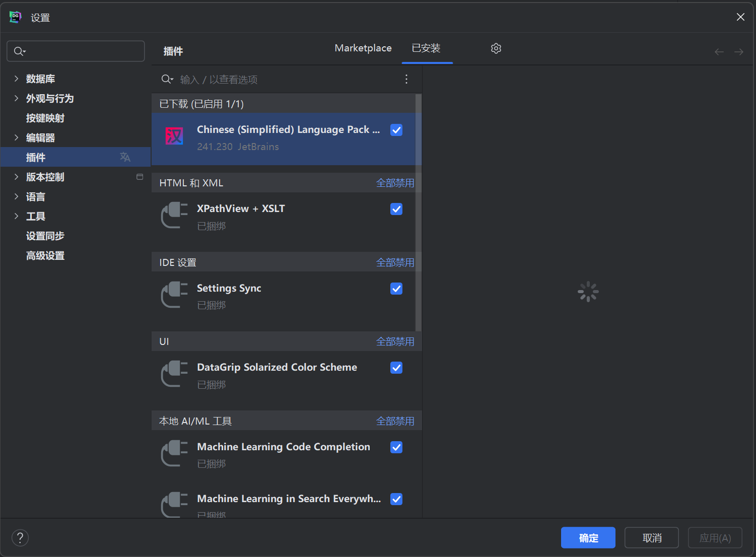Disable the Chinese Language Pack checkbox
This screenshot has height=557, width=756.
(x=396, y=130)
